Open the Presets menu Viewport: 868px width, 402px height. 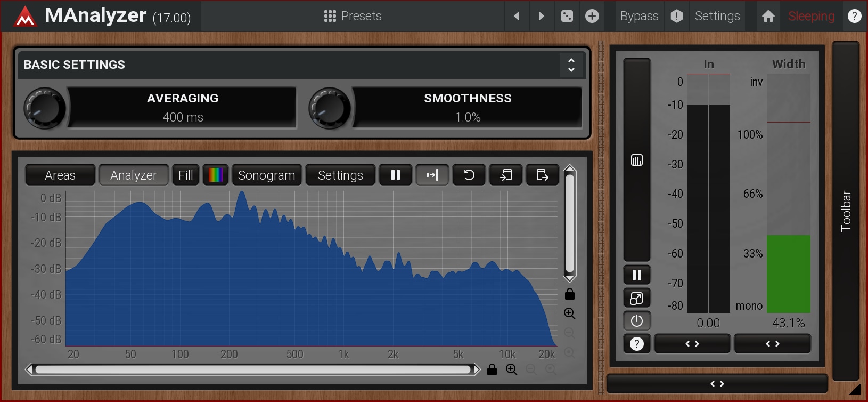tap(353, 16)
